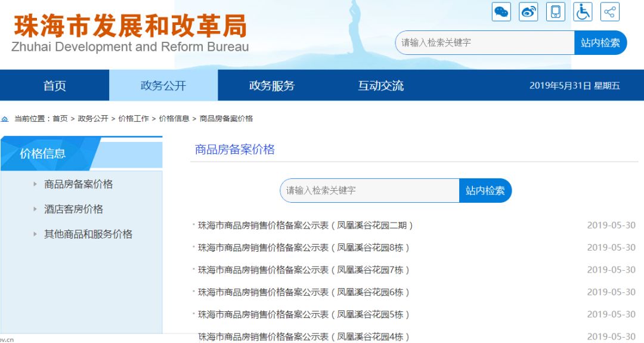
Task: Click the mobile version phone icon
Action: click(x=556, y=11)
